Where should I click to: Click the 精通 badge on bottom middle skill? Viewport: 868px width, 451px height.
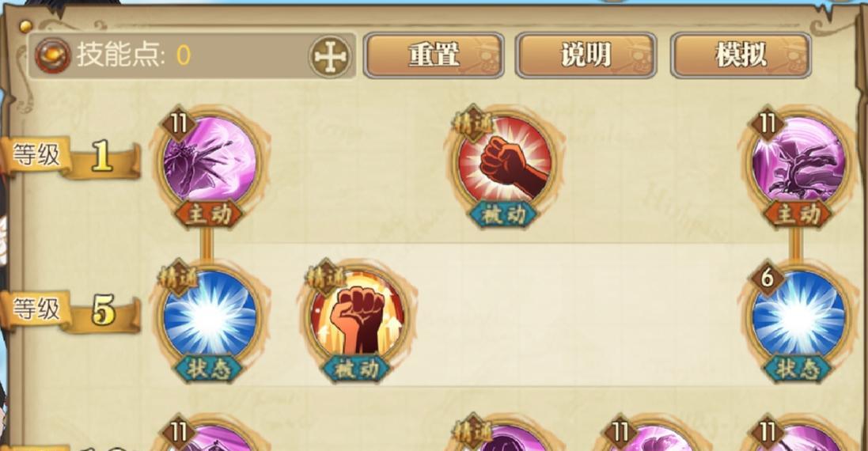pyautogui.click(x=472, y=431)
